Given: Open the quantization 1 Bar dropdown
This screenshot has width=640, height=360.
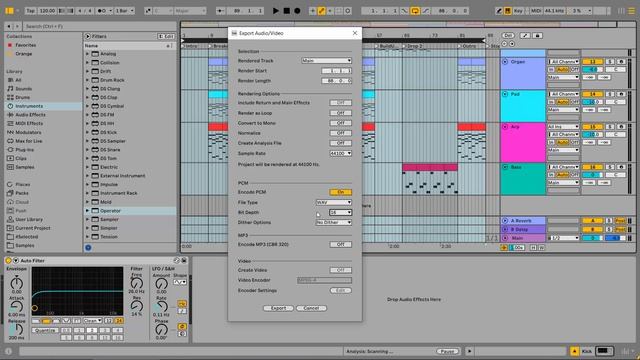Looking at the screenshot, I should tap(124, 11).
